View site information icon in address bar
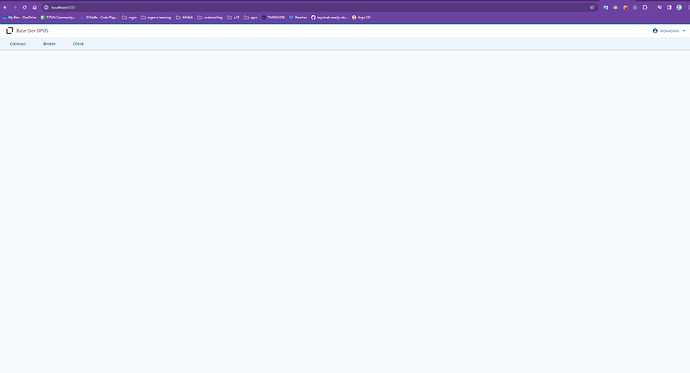The width and height of the screenshot is (690, 373). [x=46, y=7]
